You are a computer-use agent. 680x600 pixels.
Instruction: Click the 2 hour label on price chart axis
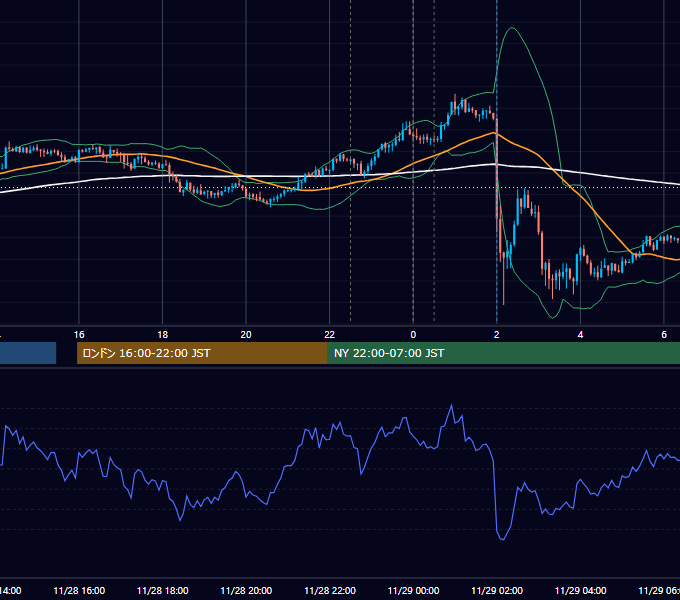[497, 335]
